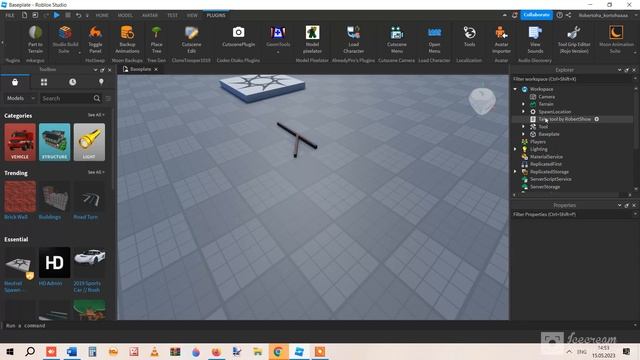Create a new file from toolbar icon
This screenshot has width=640, height=360.
24,15
